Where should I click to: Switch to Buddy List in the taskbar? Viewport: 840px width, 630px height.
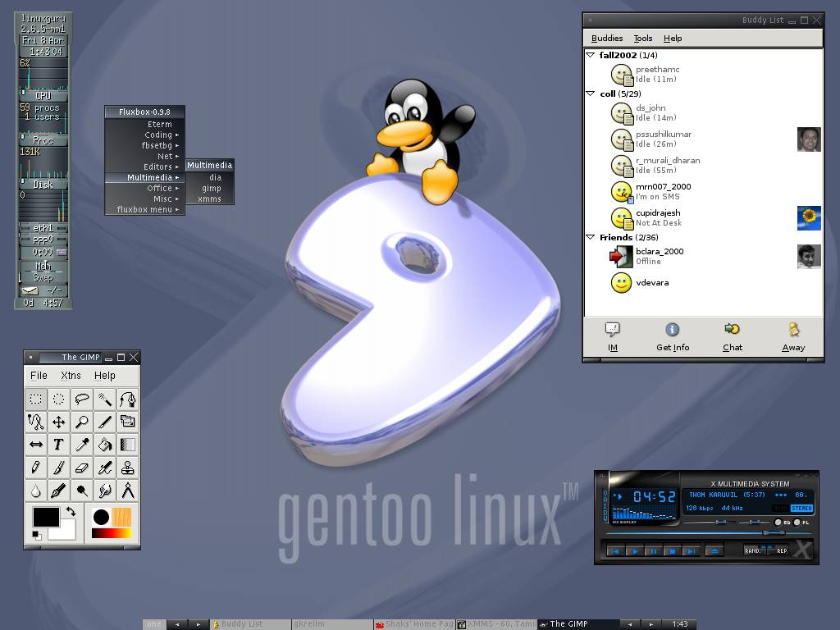point(251,624)
